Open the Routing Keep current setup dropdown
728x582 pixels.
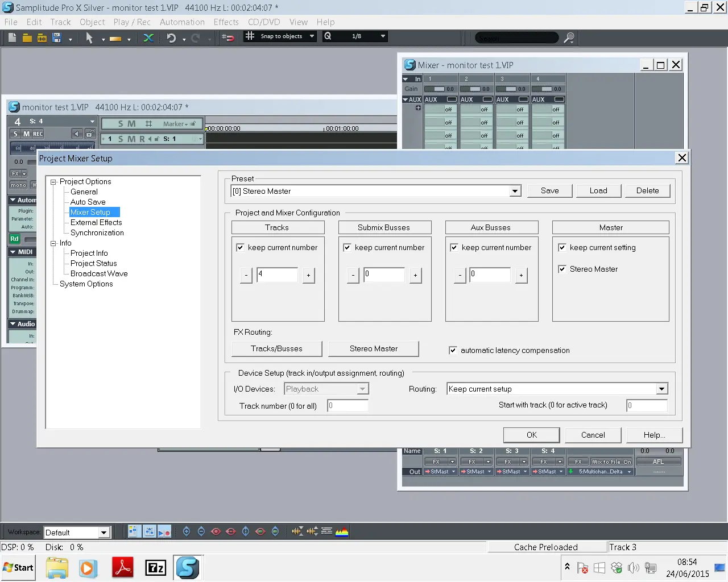pyautogui.click(x=661, y=389)
